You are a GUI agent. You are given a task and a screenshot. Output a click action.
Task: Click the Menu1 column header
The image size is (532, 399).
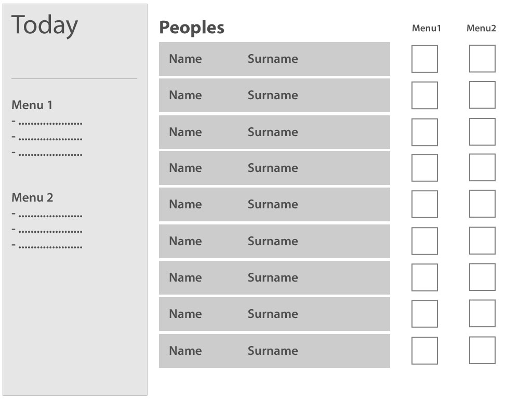pos(427,28)
